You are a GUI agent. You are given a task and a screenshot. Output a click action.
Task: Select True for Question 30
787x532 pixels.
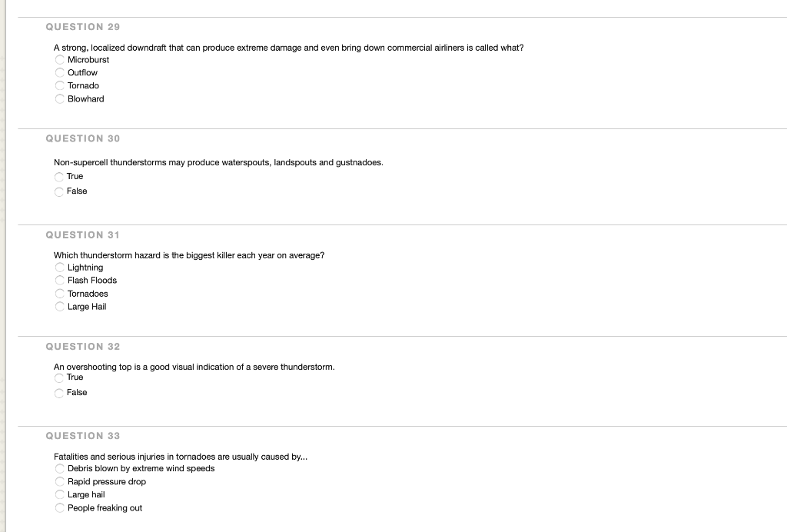pyautogui.click(x=59, y=176)
